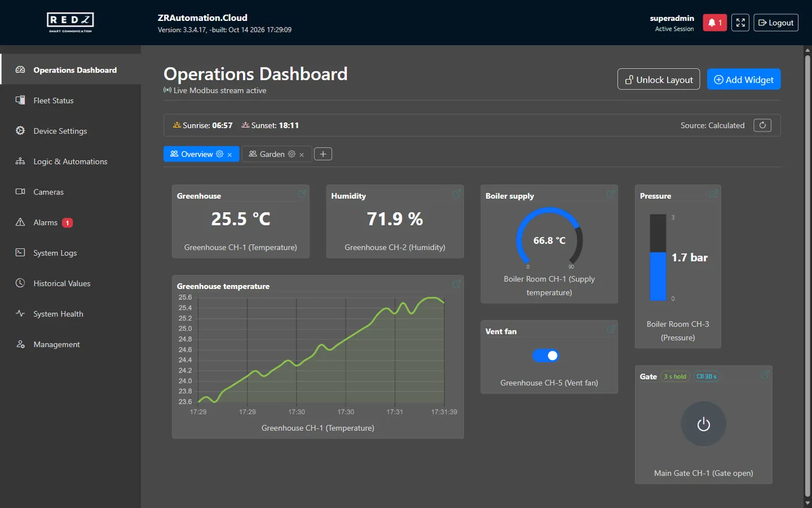Toggle fullscreen mode icon
The height and width of the screenshot is (508, 812).
tap(740, 23)
